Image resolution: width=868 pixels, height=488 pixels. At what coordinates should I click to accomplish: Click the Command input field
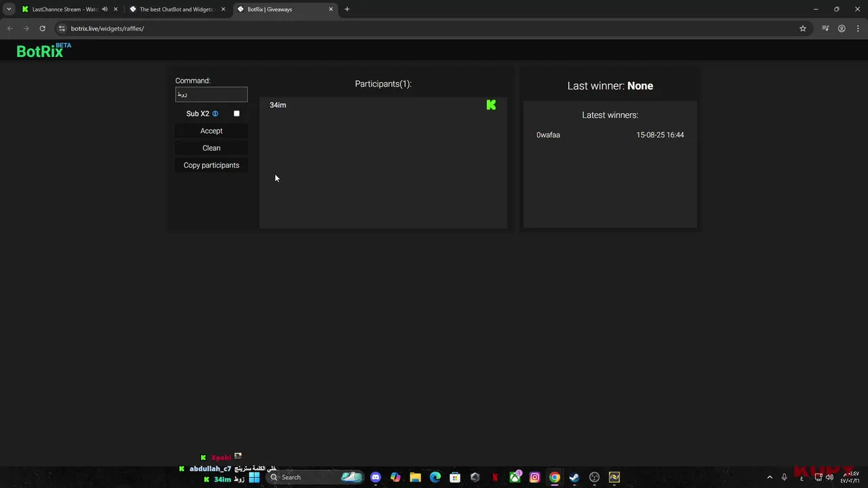(212, 95)
